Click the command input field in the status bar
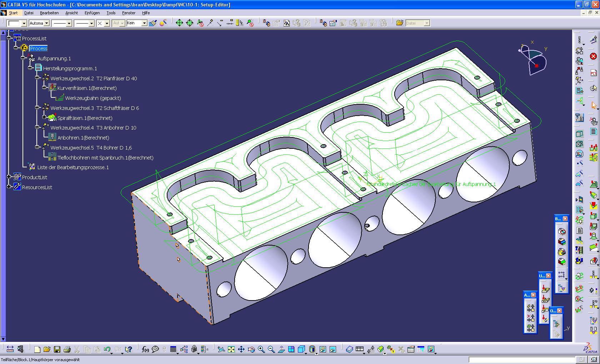Viewport: 600px width, 364px height. (x=522, y=359)
